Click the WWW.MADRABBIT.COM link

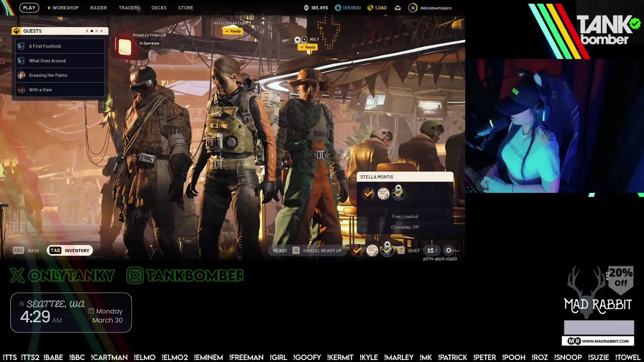pos(598,341)
